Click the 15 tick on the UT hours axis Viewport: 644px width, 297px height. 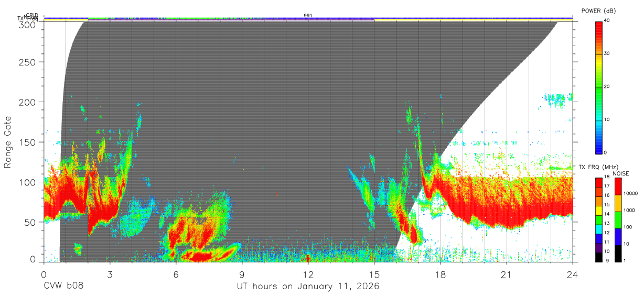tap(374, 274)
